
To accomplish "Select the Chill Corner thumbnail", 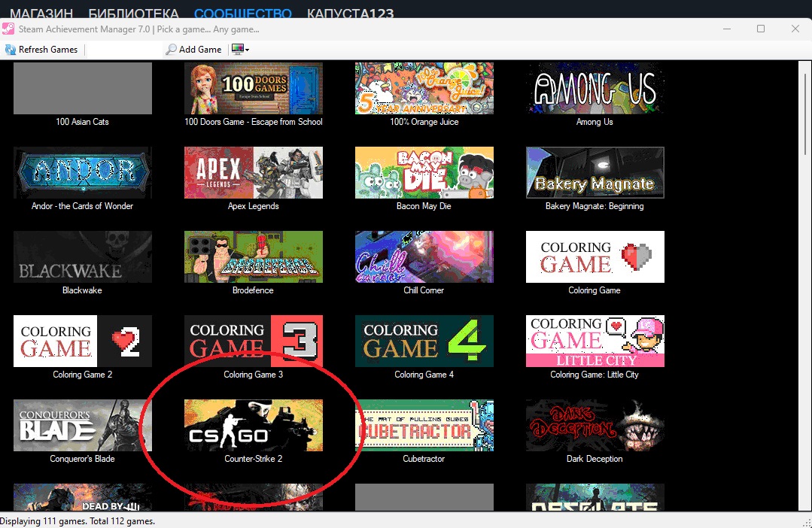I will [424, 256].
